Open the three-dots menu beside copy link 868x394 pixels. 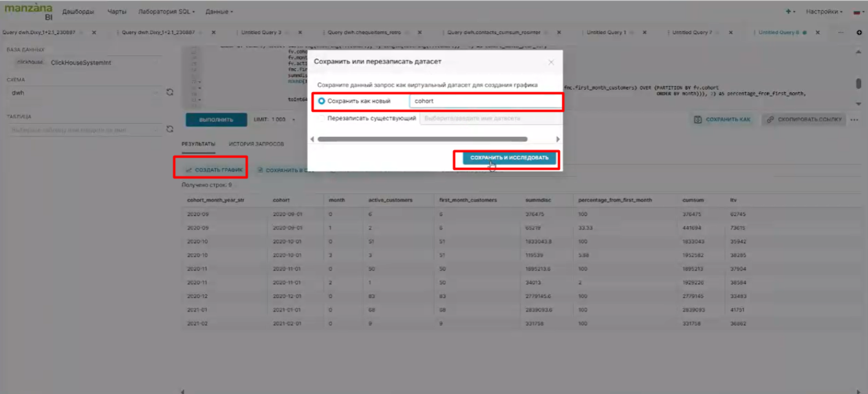coord(854,120)
